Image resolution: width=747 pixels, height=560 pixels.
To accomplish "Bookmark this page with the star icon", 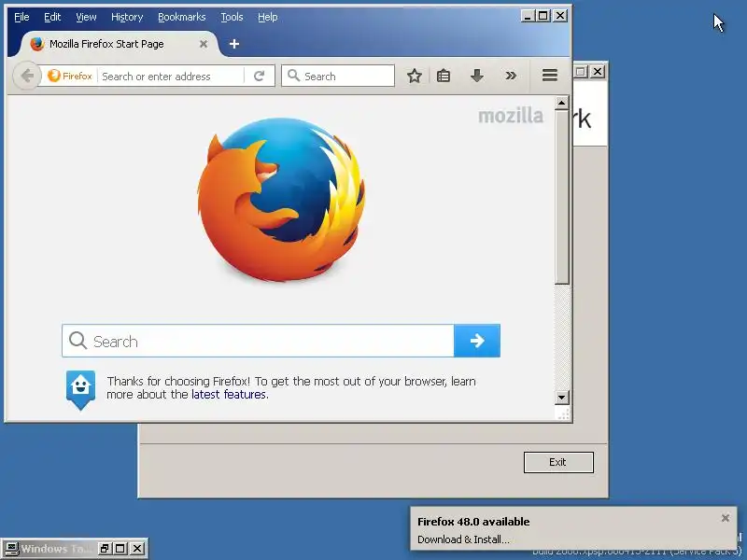I will pyautogui.click(x=415, y=76).
